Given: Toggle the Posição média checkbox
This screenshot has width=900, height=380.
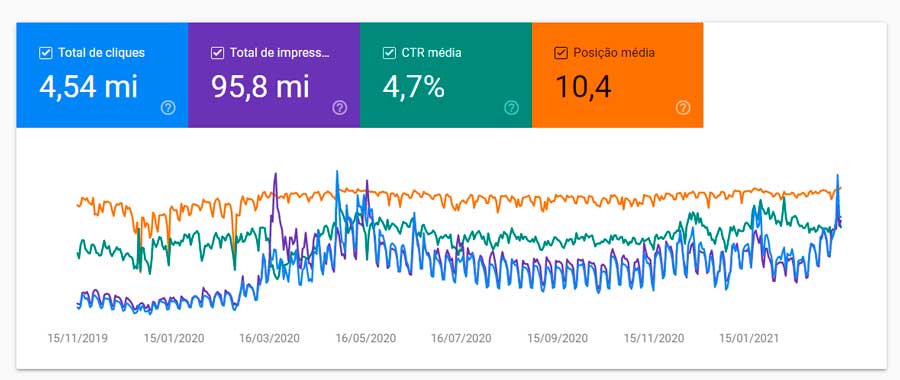Looking at the screenshot, I should pyautogui.click(x=561, y=53).
